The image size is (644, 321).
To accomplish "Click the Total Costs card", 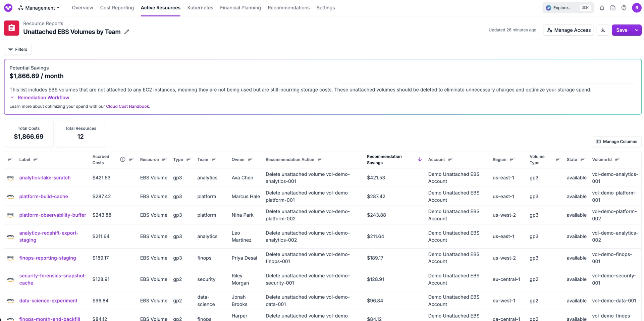I will (29, 133).
